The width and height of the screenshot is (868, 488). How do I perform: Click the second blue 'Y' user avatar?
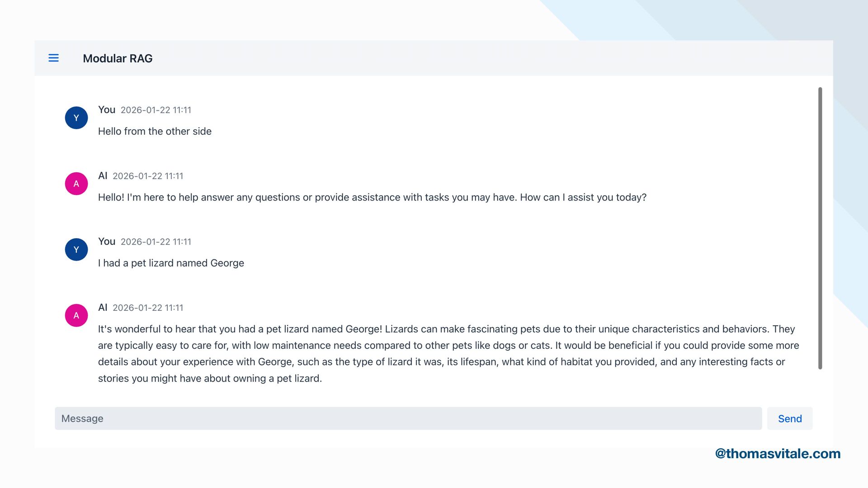pyautogui.click(x=76, y=250)
